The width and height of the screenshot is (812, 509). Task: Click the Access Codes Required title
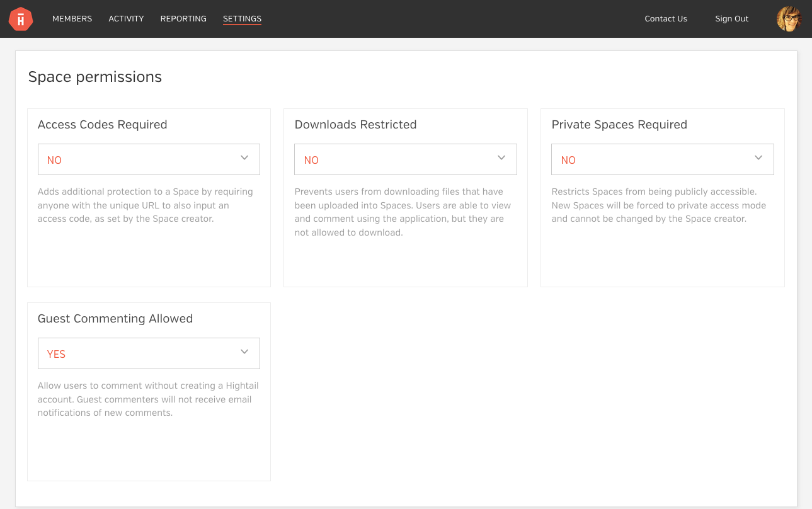pyautogui.click(x=103, y=125)
